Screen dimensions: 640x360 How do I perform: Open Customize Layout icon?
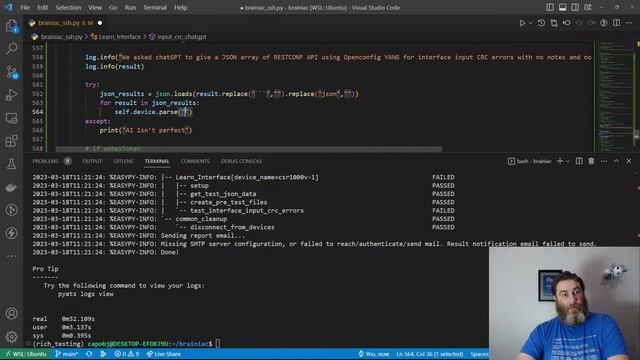[588, 7]
